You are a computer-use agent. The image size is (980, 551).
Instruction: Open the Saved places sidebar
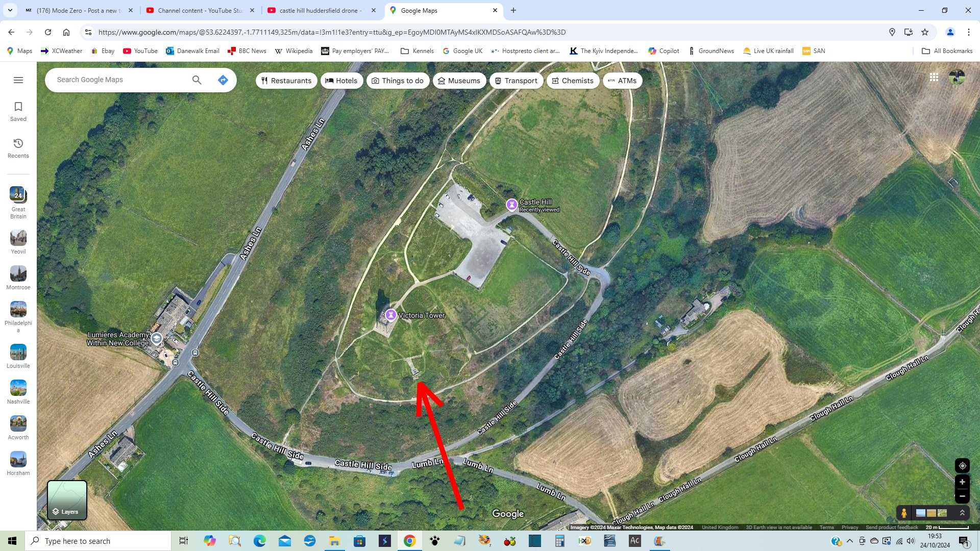point(18,111)
